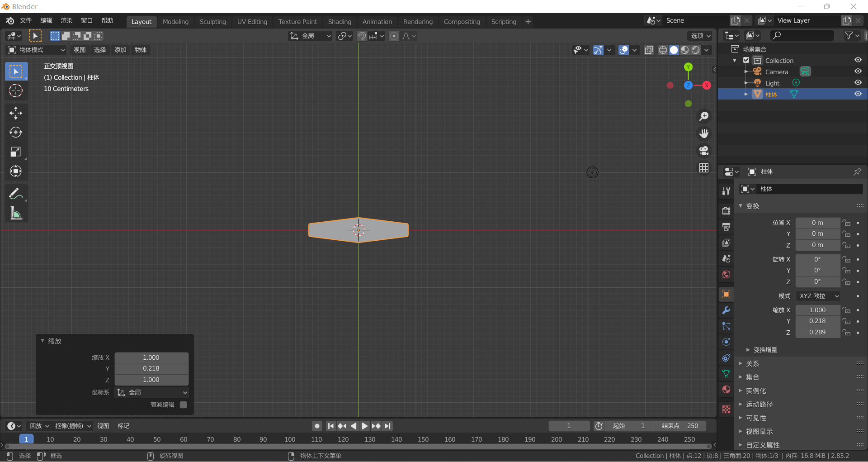
Task: Uncheck the Collection checkbox in outliner
Action: click(x=746, y=60)
